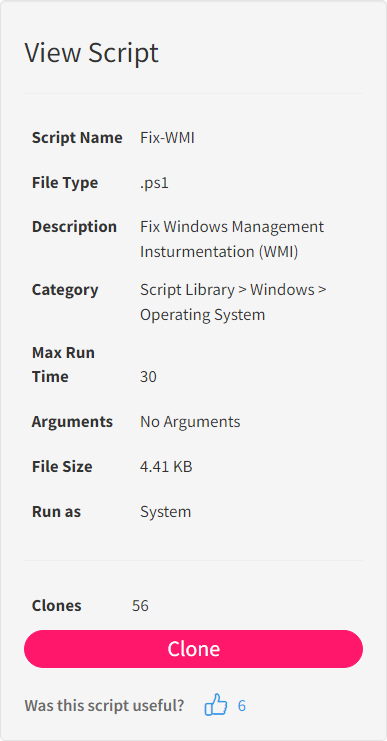Click the .ps1 file type value

coord(154,183)
